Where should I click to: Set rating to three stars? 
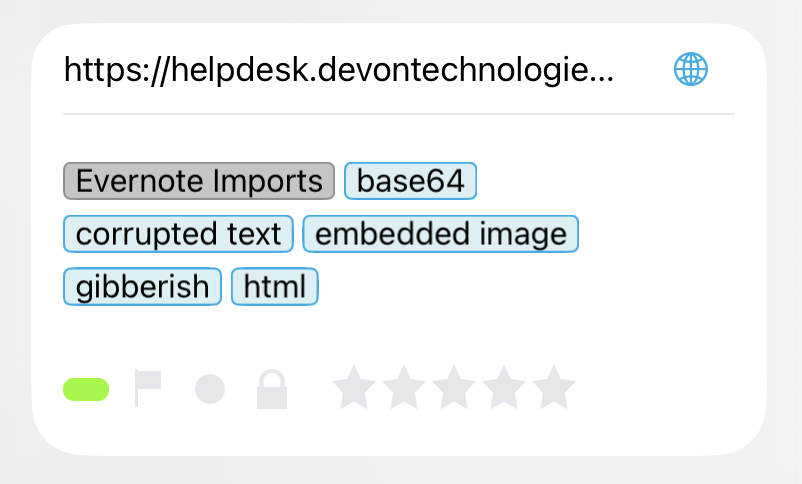pyautogui.click(x=452, y=388)
